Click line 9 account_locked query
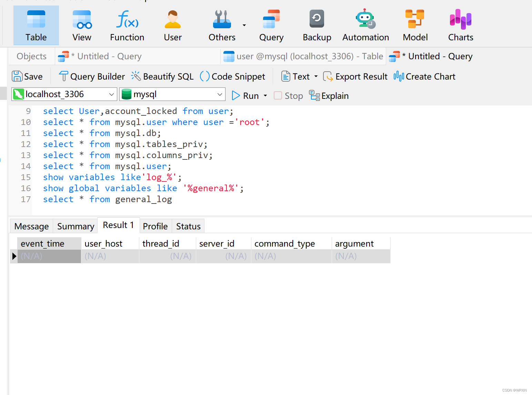This screenshot has width=532, height=395. 138,111
